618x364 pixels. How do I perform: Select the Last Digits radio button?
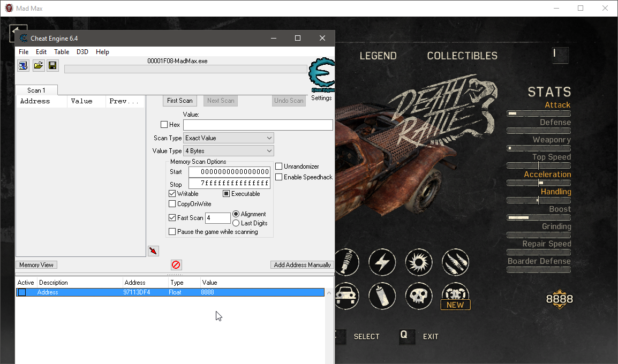[236, 223]
